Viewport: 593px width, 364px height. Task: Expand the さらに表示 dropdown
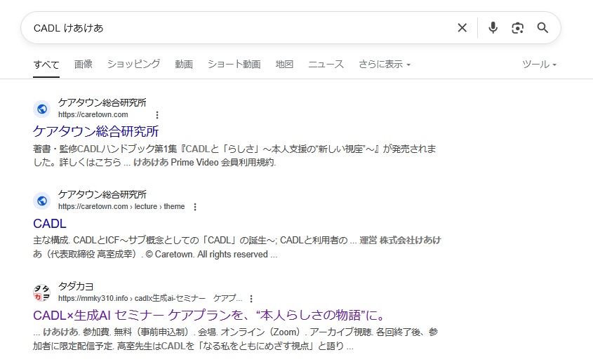tap(385, 65)
